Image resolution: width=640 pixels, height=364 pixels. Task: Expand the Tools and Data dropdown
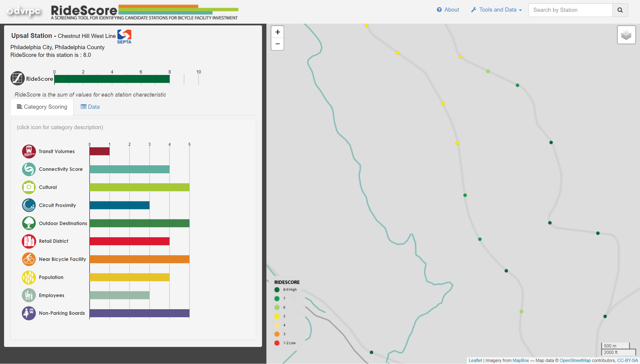click(497, 10)
